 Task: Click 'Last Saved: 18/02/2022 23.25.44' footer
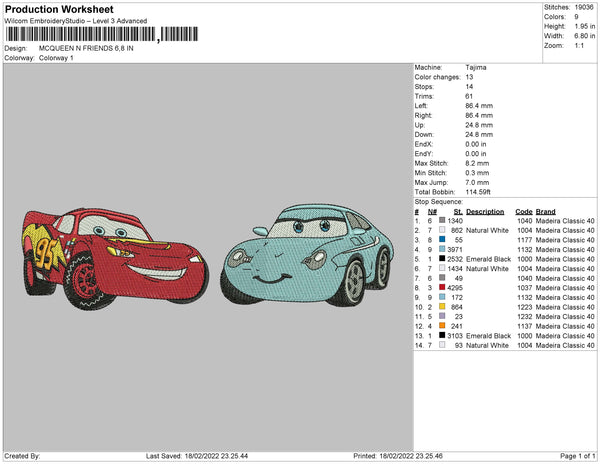tap(197, 456)
